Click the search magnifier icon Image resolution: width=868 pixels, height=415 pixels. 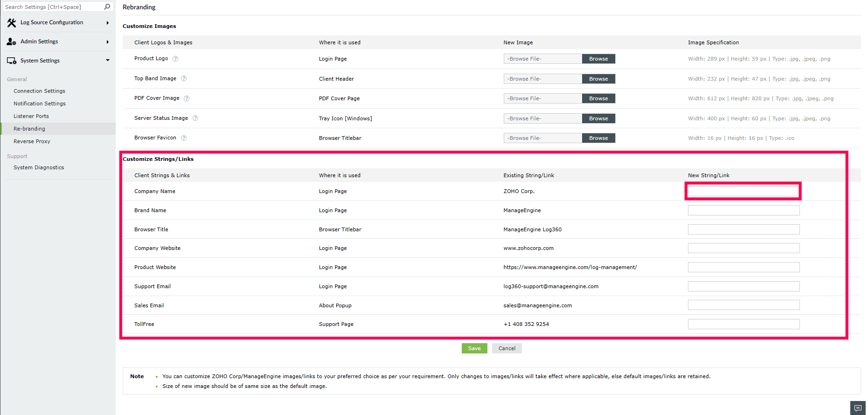point(107,7)
